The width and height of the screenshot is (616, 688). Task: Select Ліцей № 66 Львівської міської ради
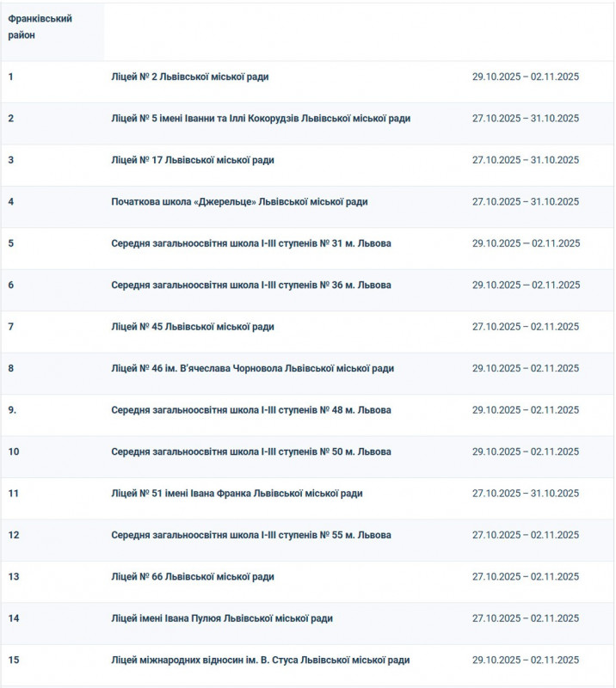coord(193,577)
